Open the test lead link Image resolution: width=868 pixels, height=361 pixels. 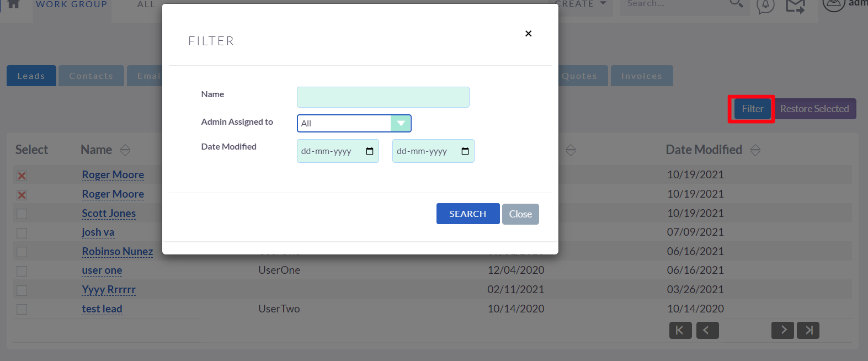coord(102,309)
